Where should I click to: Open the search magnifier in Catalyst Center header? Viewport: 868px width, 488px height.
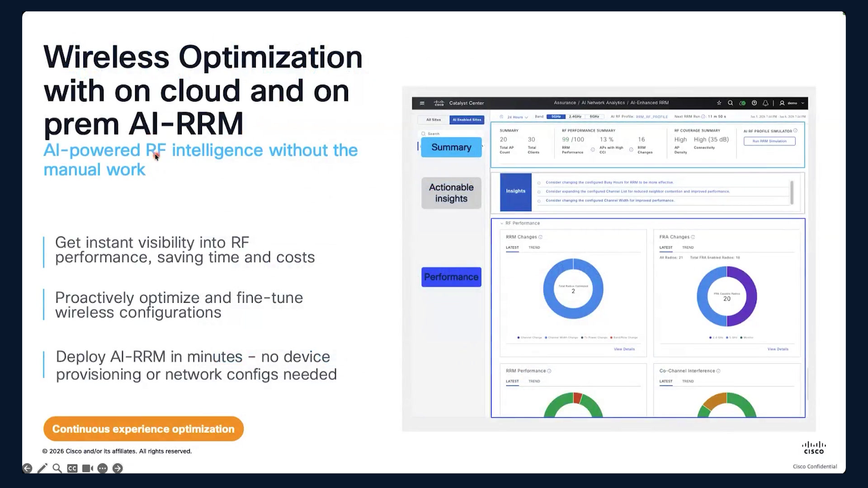point(730,103)
